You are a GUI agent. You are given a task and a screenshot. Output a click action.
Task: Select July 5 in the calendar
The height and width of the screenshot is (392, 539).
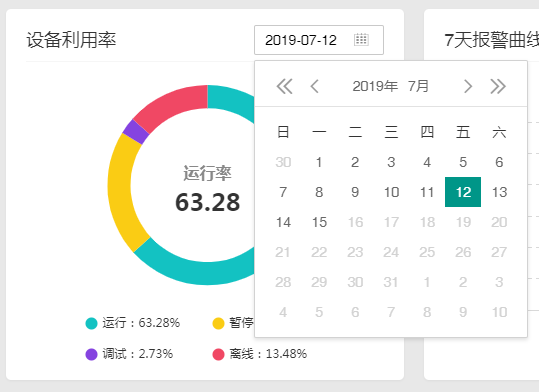point(463,162)
